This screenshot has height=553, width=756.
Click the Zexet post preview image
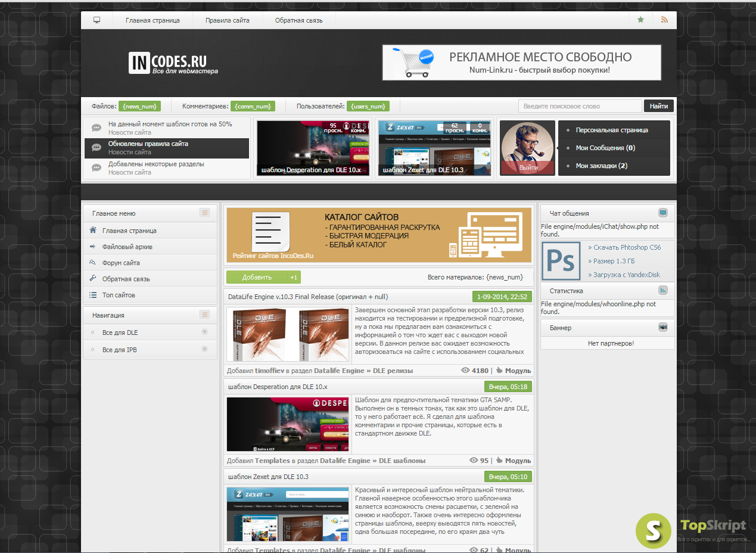(x=288, y=514)
